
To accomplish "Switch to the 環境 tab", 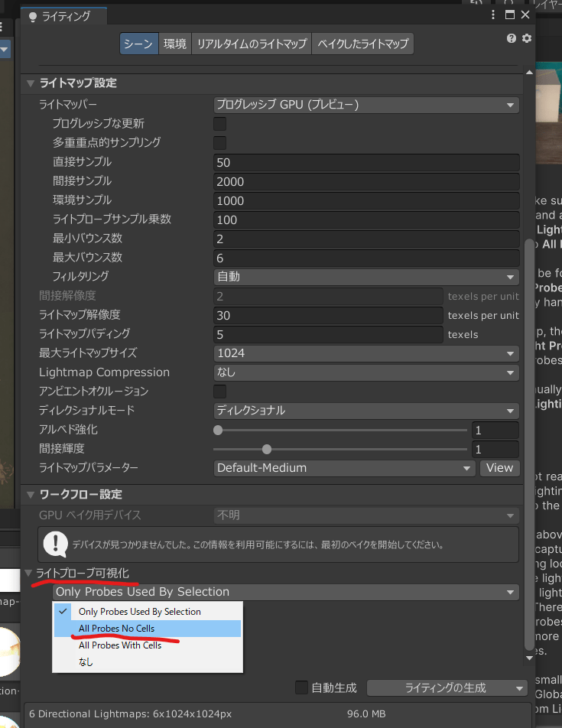I will 174,44.
